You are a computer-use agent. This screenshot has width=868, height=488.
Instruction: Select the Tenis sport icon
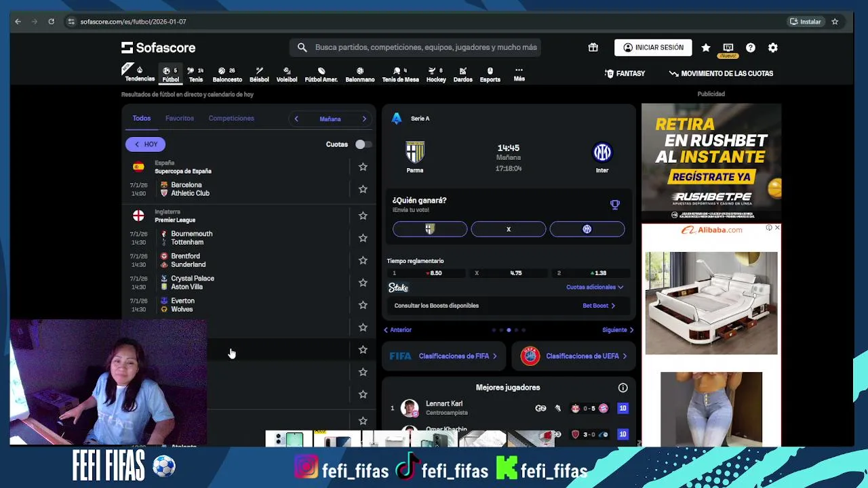click(x=196, y=74)
